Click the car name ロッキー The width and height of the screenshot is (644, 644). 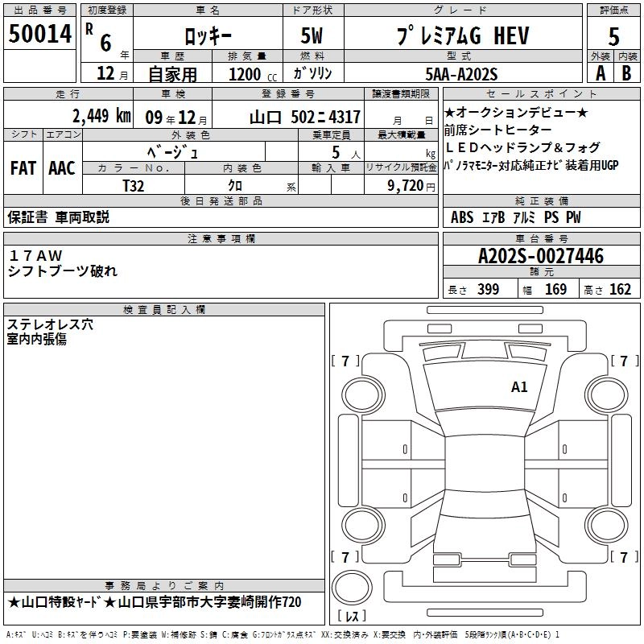tap(206, 36)
